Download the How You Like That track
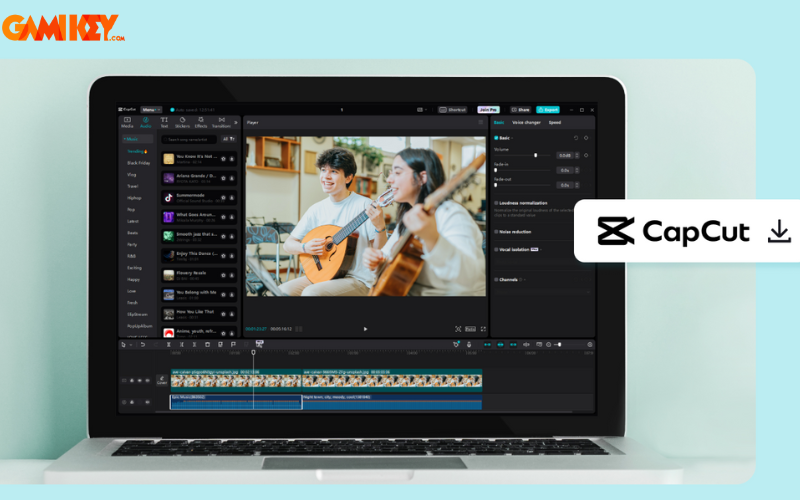 coord(232,314)
